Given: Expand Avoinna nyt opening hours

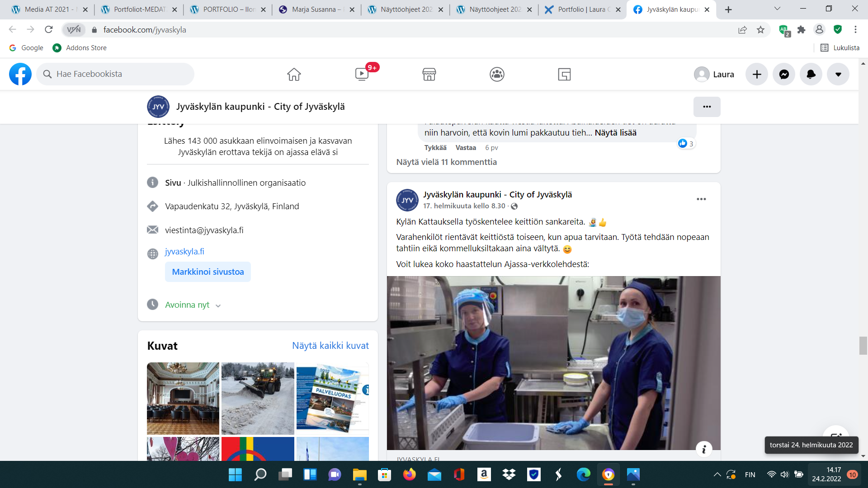Looking at the screenshot, I should tap(193, 305).
